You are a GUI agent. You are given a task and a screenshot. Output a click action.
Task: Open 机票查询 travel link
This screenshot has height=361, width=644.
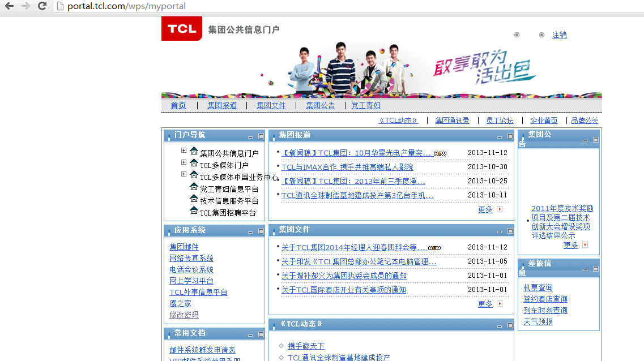point(538,287)
